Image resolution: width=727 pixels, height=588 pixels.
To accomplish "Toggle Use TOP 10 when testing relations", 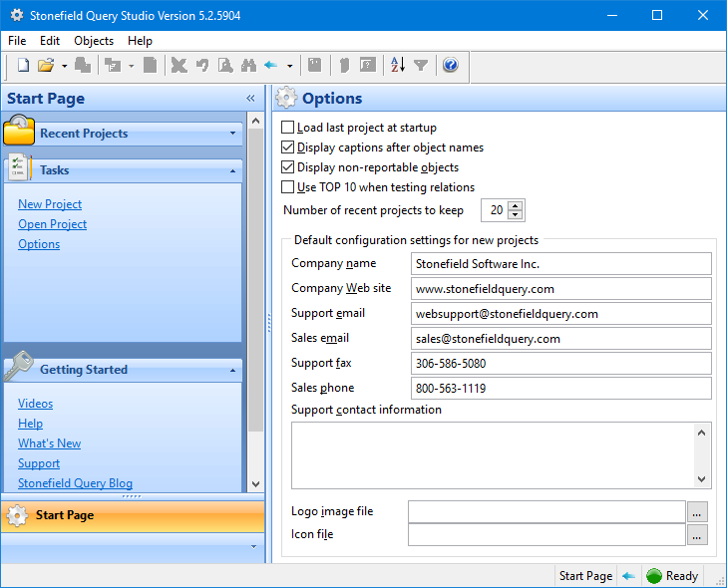I will click(x=288, y=187).
